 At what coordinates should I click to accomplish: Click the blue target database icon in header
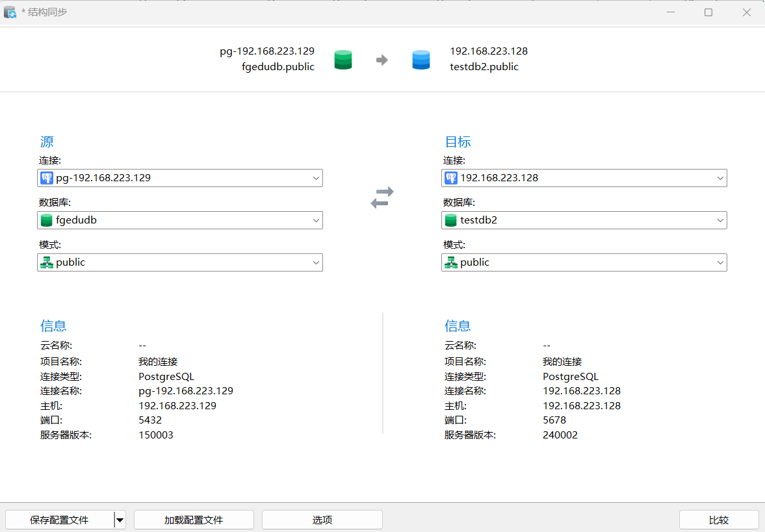pos(421,60)
